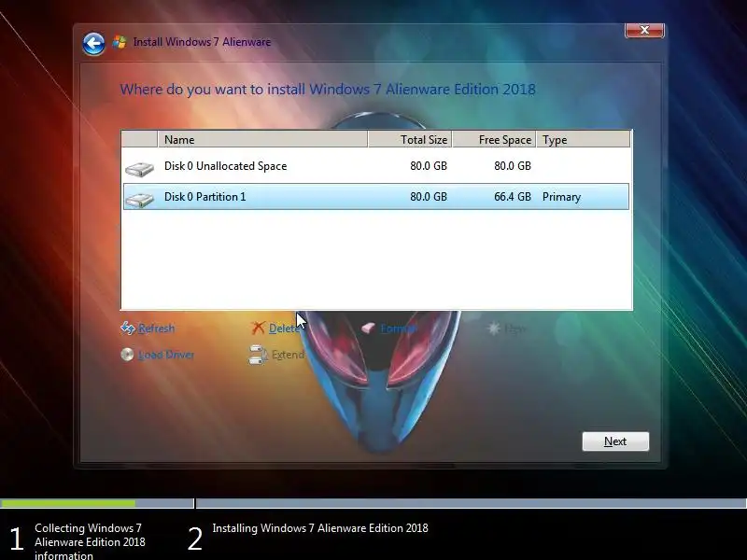Image resolution: width=747 pixels, height=560 pixels.
Task: Sort by the Free Space column header
Action: 494,139
